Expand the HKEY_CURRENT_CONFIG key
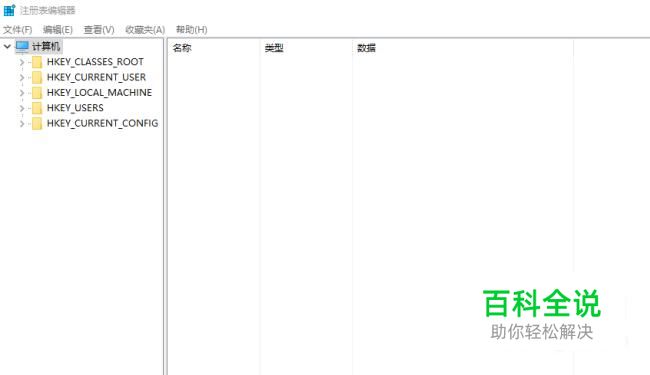The image size is (650, 375). tap(22, 123)
